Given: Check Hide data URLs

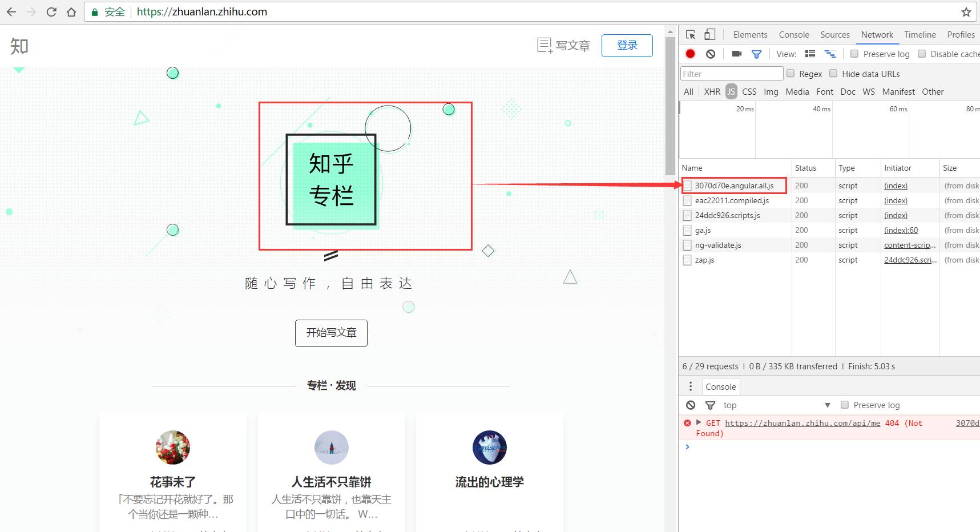Looking at the screenshot, I should (x=833, y=73).
